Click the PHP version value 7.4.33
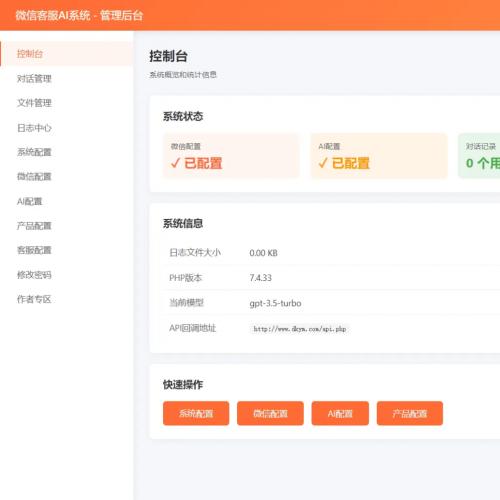The height and width of the screenshot is (500, 500). pyautogui.click(x=261, y=278)
